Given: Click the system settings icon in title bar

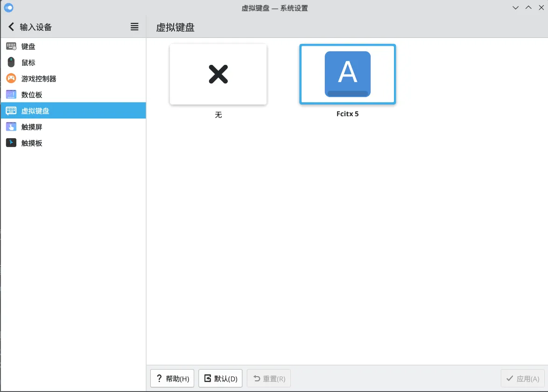Looking at the screenshot, I should coord(8,7).
